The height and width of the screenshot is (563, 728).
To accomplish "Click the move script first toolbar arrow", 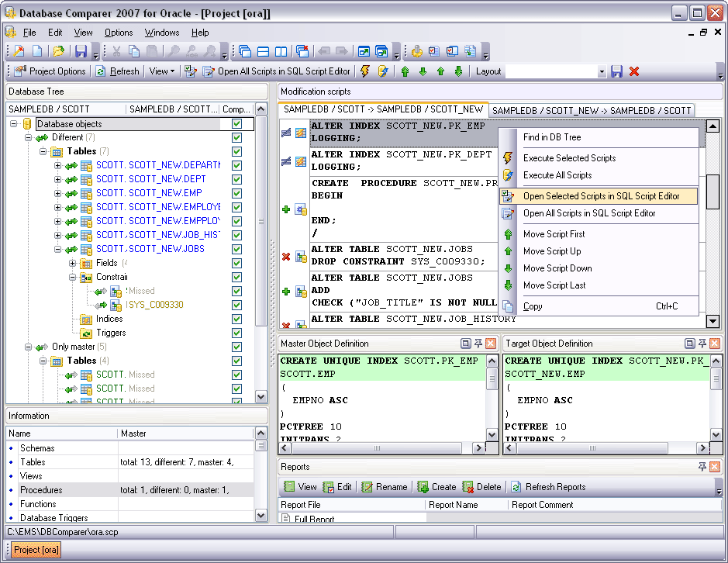I will click(x=405, y=71).
